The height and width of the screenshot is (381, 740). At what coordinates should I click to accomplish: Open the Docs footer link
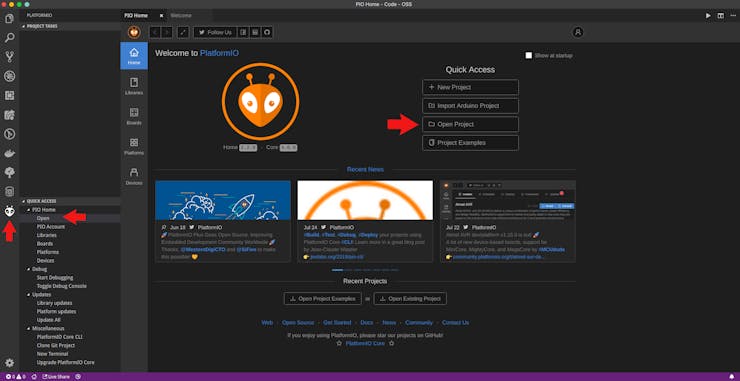coord(367,322)
